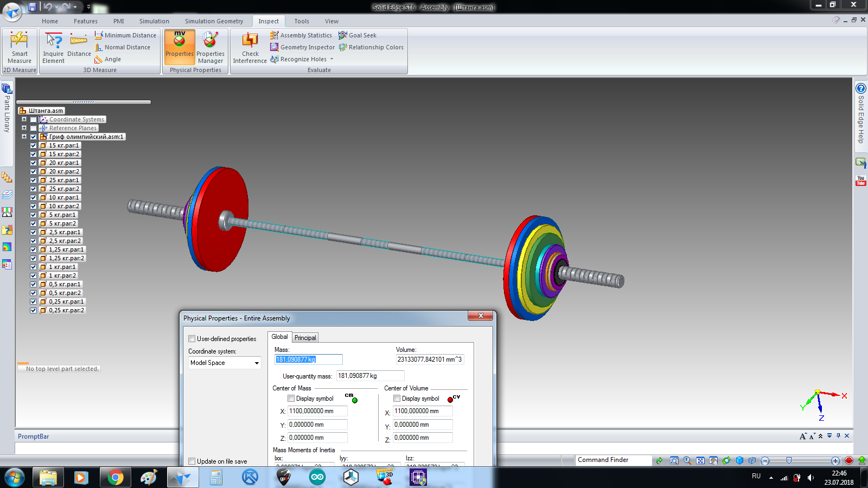Toggle visibility of 15 кг.par:1
This screenshot has width=868, height=488.
tap(33, 145)
